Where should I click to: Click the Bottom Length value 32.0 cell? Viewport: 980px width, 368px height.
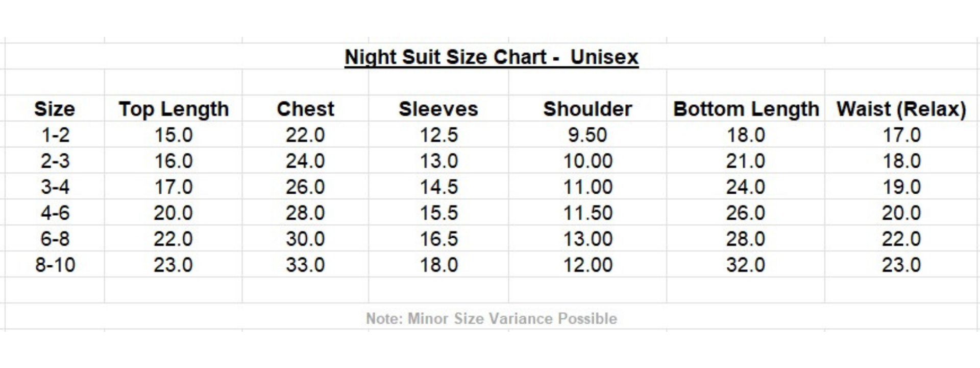pos(746,265)
